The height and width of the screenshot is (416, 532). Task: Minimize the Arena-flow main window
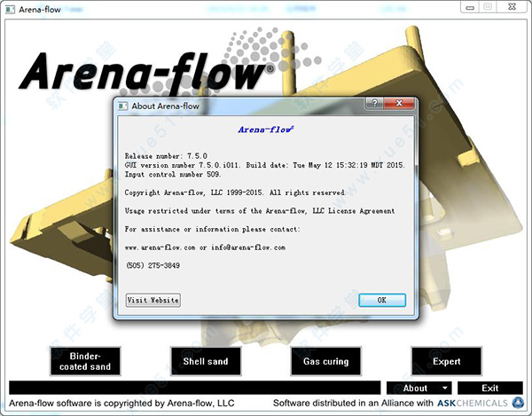click(x=470, y=7)
